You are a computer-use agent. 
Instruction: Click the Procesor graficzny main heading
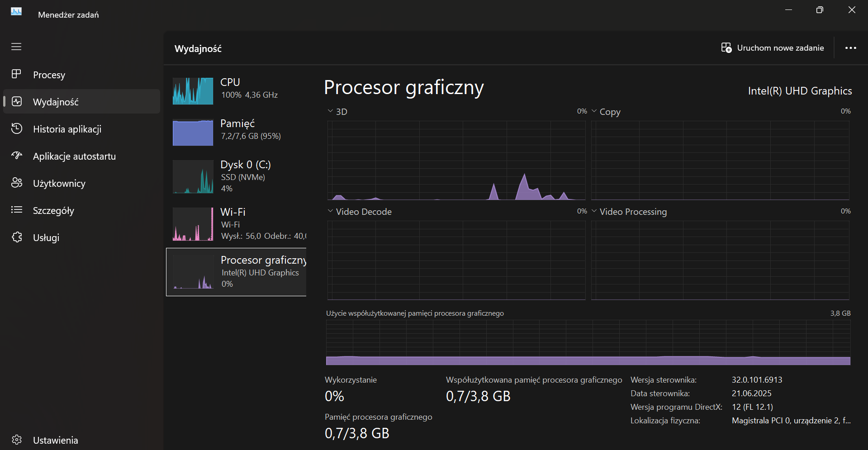404,87
